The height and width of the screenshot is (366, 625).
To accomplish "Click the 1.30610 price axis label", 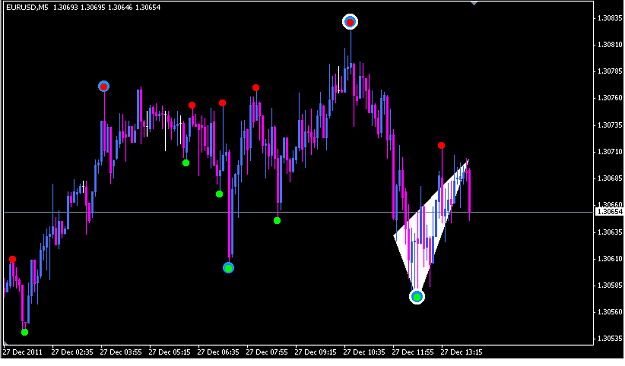I will (610, 259).
